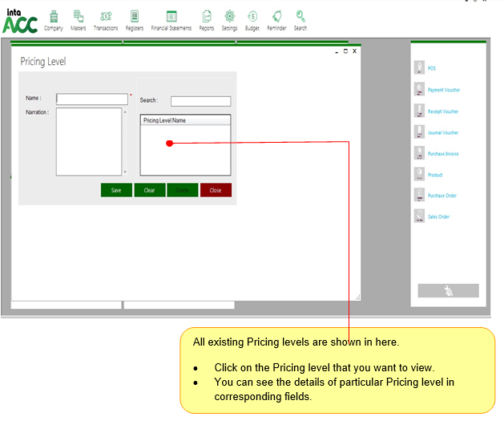Viewport: 504px width, 429px height.
Task: Click the shortcut customize wrench button
Action: (x=448, y=290)
